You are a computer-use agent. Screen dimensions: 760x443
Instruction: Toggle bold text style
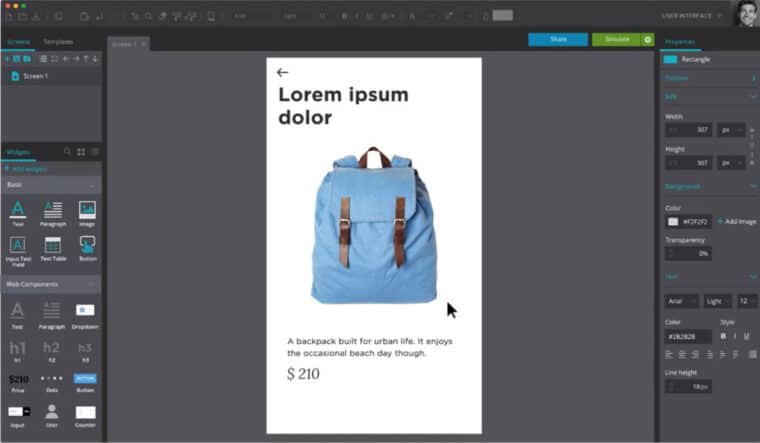(723, 336)
